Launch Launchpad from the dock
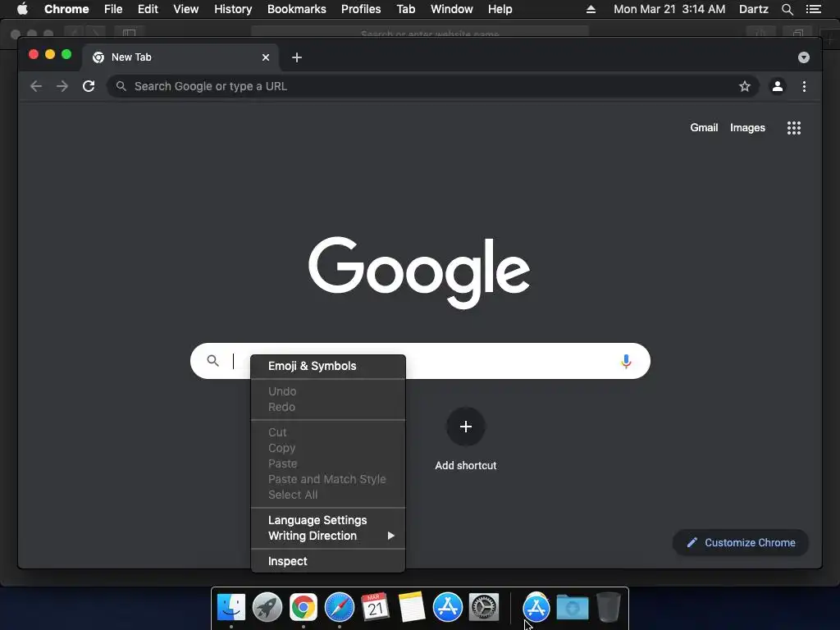 [267, 607]
